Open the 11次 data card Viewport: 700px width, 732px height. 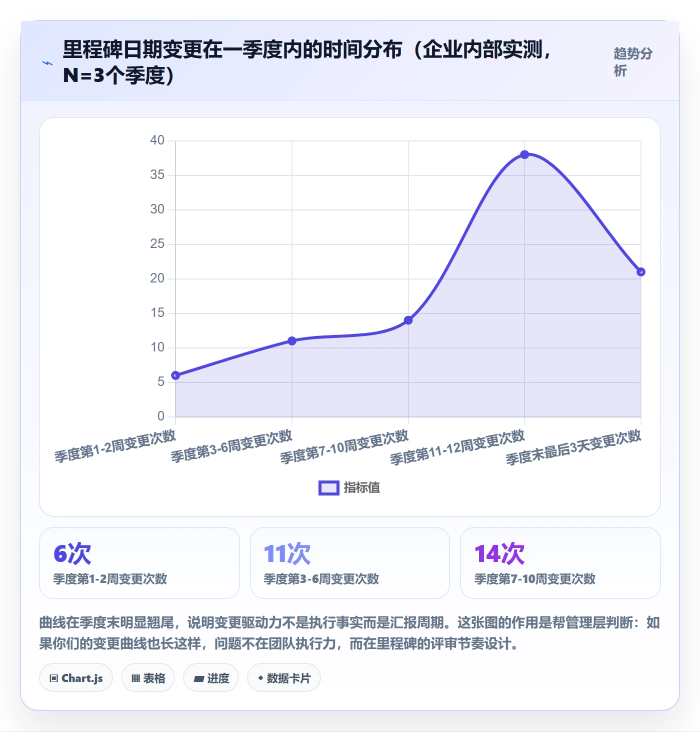click(350, 563)
